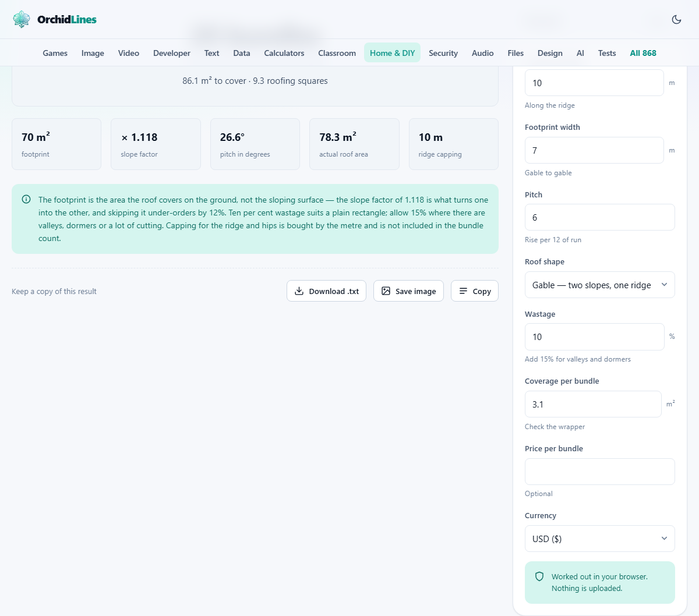Image resolution: width=699 pixels, height=616 pixels.
Task: Click the info circle icon in the note
Action: (26, 199)
